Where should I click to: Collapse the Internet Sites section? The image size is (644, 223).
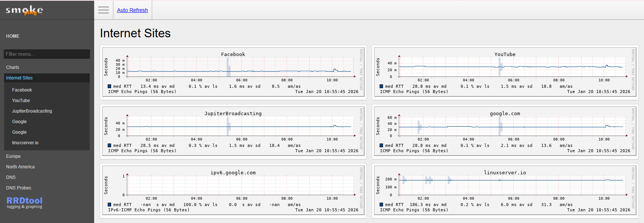pos(19,78)
